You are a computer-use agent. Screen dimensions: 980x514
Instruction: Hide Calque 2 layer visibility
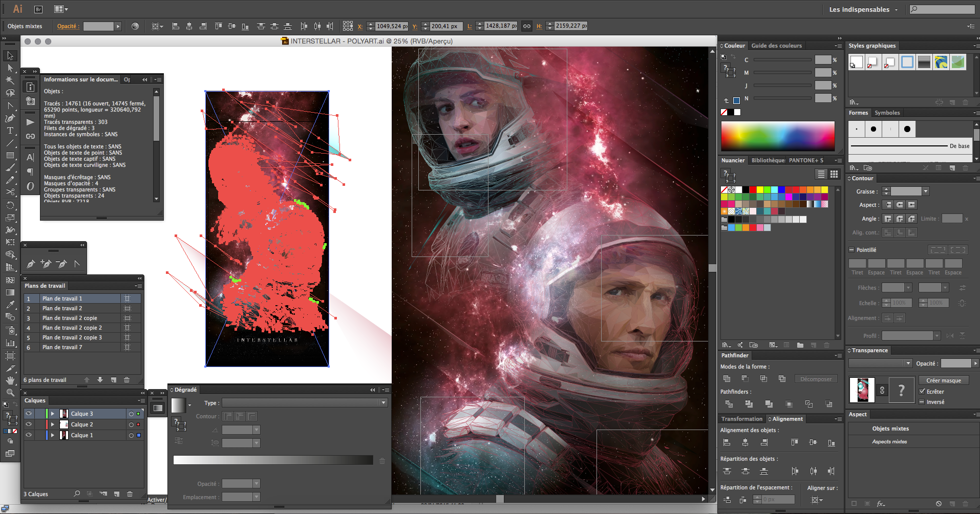click(29, 424)
